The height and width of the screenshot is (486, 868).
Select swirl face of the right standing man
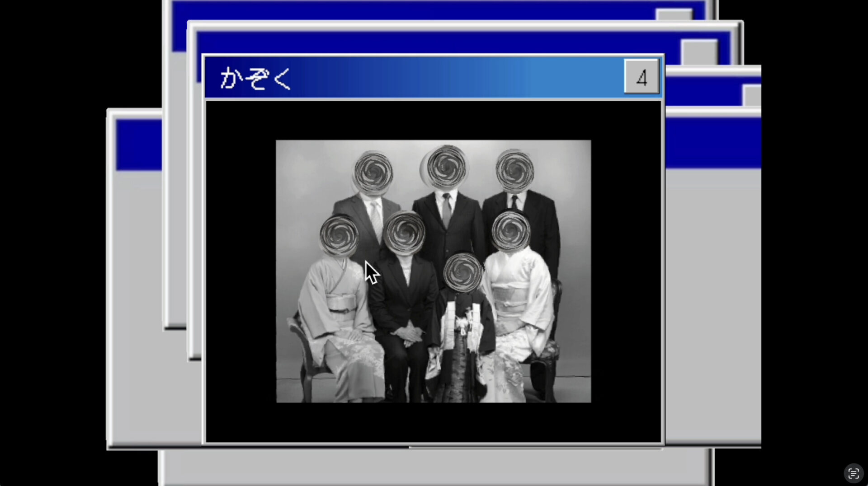(x=514, y=171)
